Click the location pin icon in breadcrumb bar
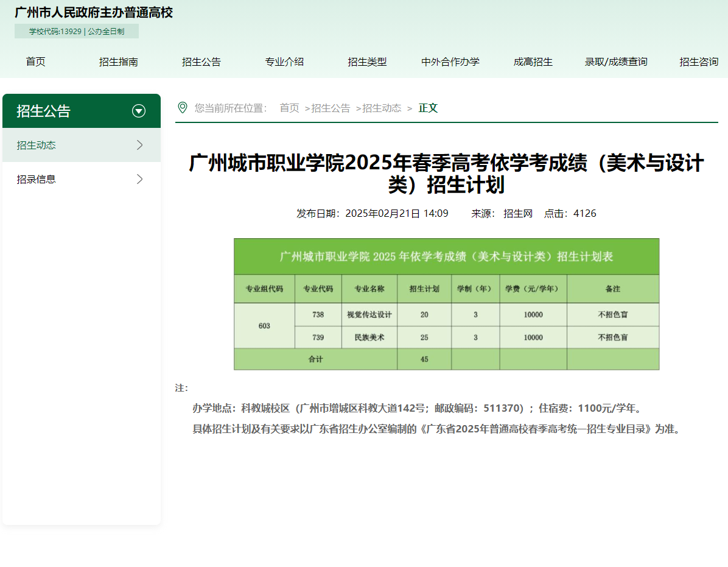Viewport: 728px width, 567px height. 181,108
